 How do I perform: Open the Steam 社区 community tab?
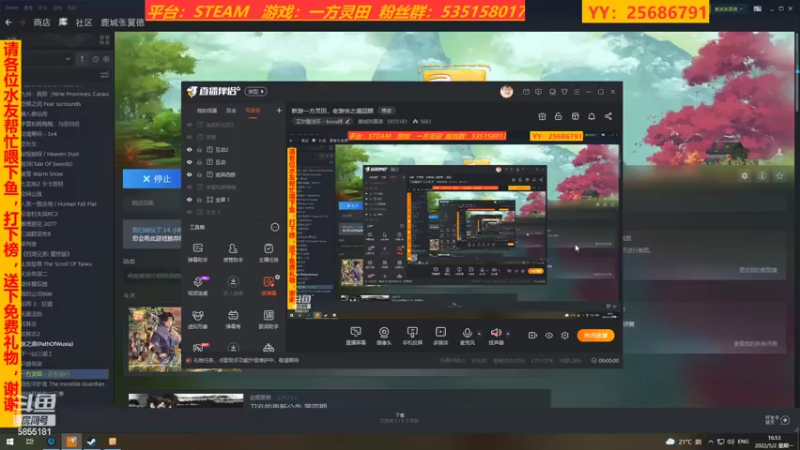[84, 22]
